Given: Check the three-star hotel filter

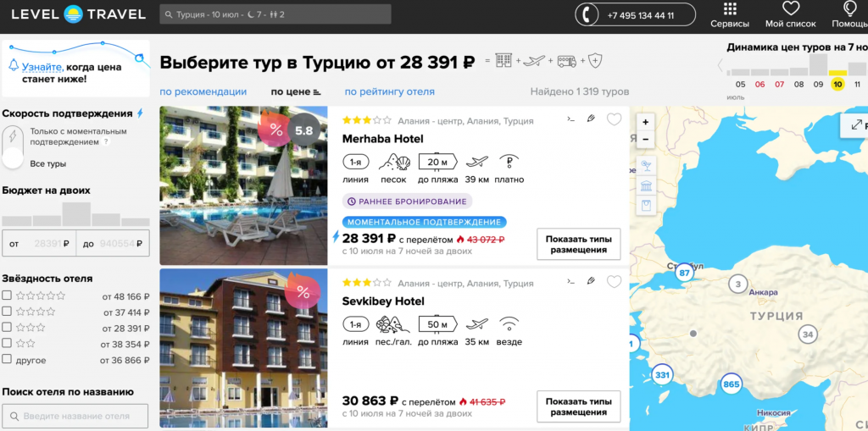Looking at the screenshot, I should pyautogui.click(x=7, y=327).
